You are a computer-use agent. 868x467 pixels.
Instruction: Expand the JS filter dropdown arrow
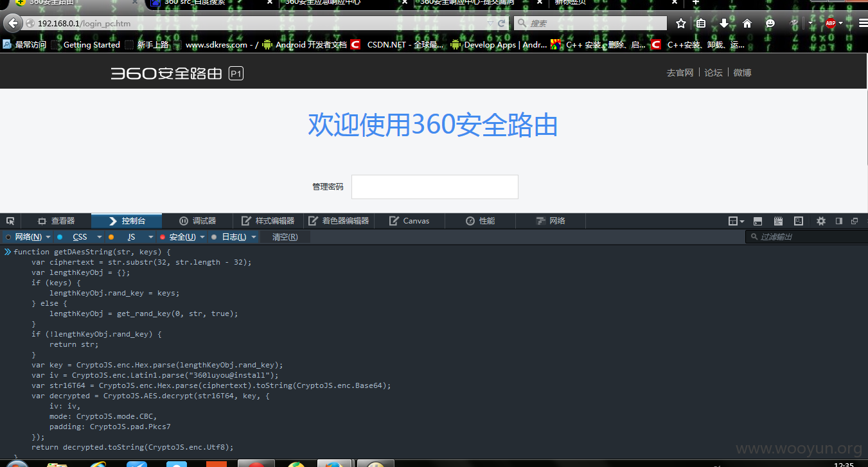pos(150,237)
